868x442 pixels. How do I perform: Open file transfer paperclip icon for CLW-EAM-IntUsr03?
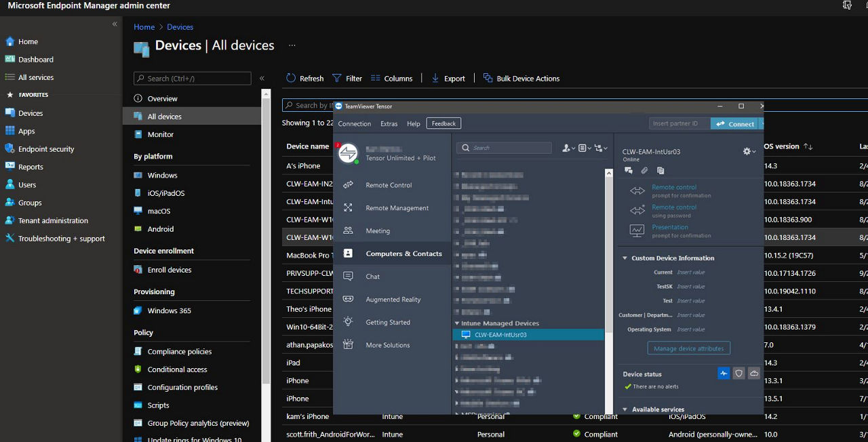click(x=644, y=170)
